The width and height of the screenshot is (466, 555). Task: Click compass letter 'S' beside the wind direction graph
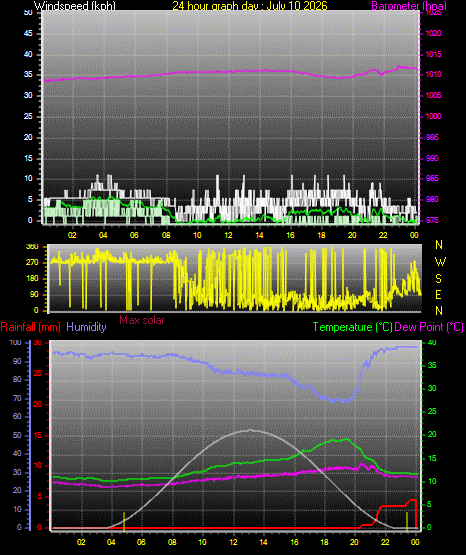tap(438, 279)
